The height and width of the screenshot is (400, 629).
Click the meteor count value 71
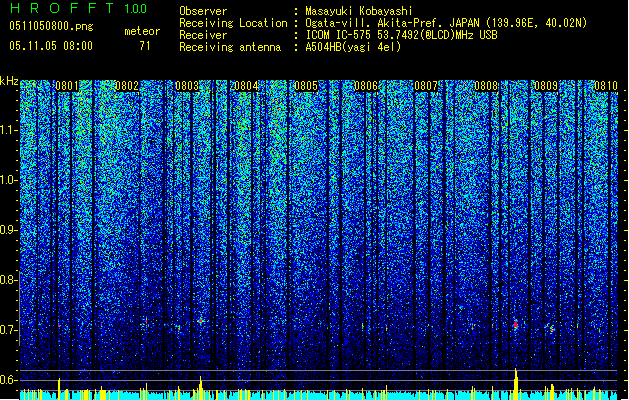[145, 45]
